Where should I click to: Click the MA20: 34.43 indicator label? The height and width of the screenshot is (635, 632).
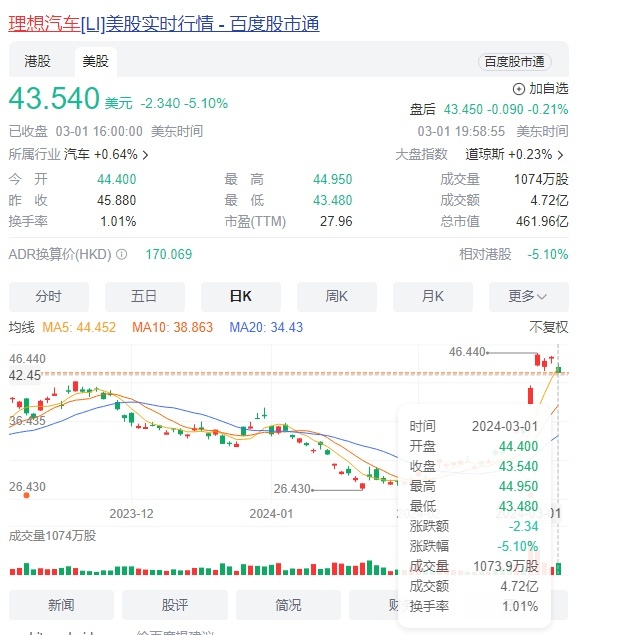point(266,327)
